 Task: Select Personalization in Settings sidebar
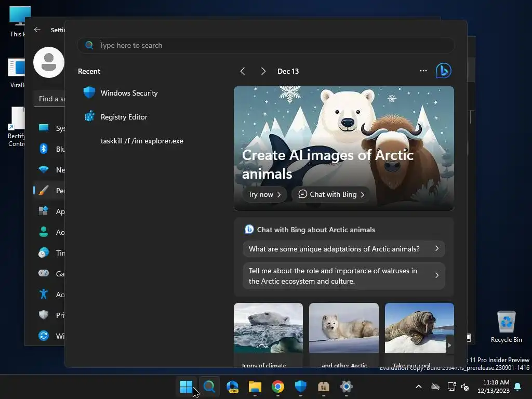pyautogui.click(x=49, y=190)
